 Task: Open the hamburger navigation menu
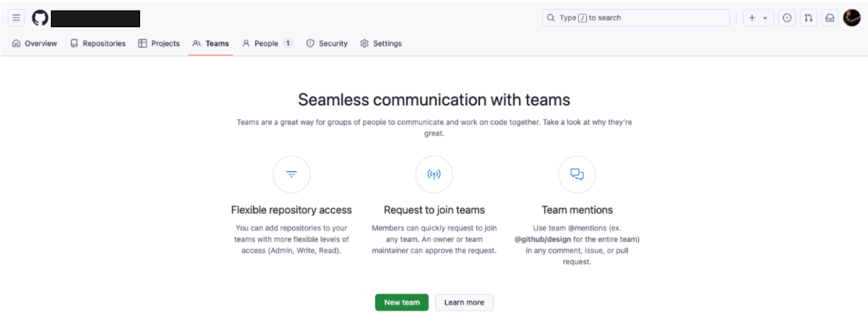pyautogui.click(x=17, y=18)
